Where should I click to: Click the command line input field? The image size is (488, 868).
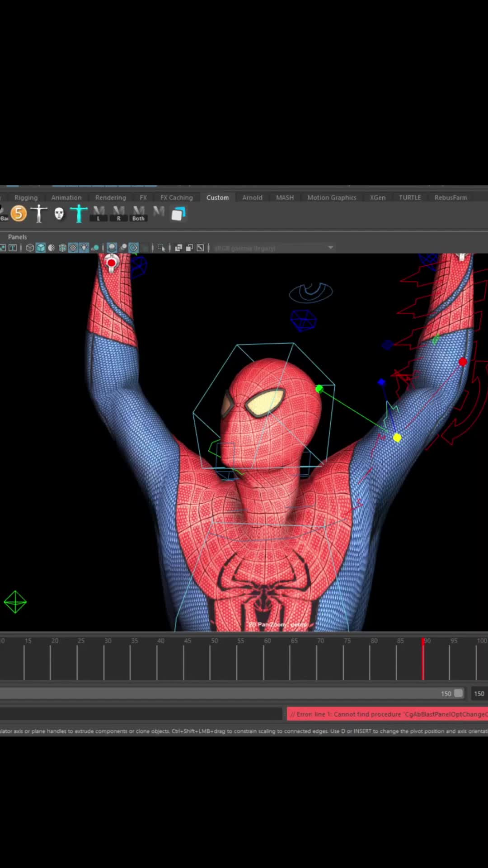pos(141,714)
